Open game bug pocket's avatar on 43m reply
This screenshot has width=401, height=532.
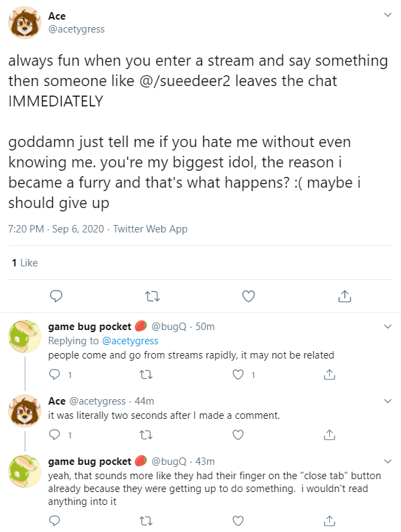[24, 472]
